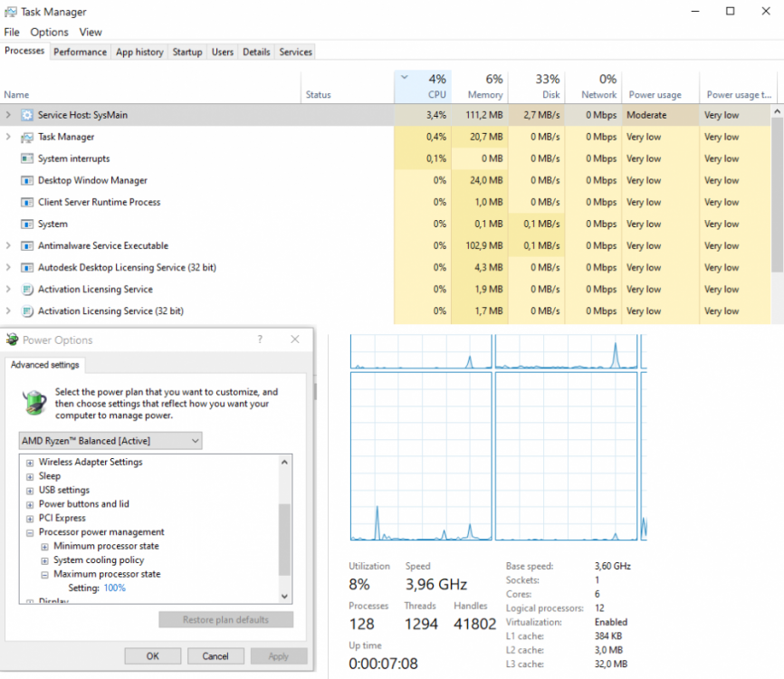Expand Power buttons and lid node
Image resolution: width=784 pixels, height=679 pixels.
30,504
